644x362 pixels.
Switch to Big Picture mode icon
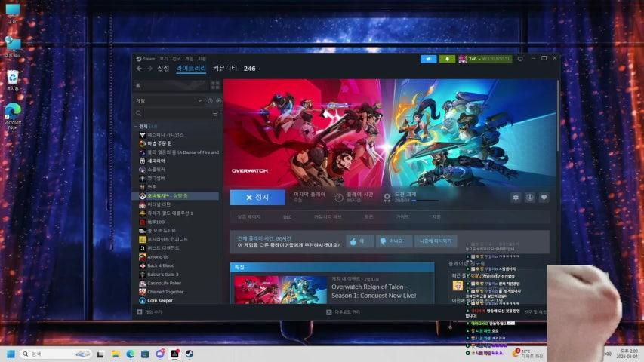pyautogui.click(x=520, y=59)
